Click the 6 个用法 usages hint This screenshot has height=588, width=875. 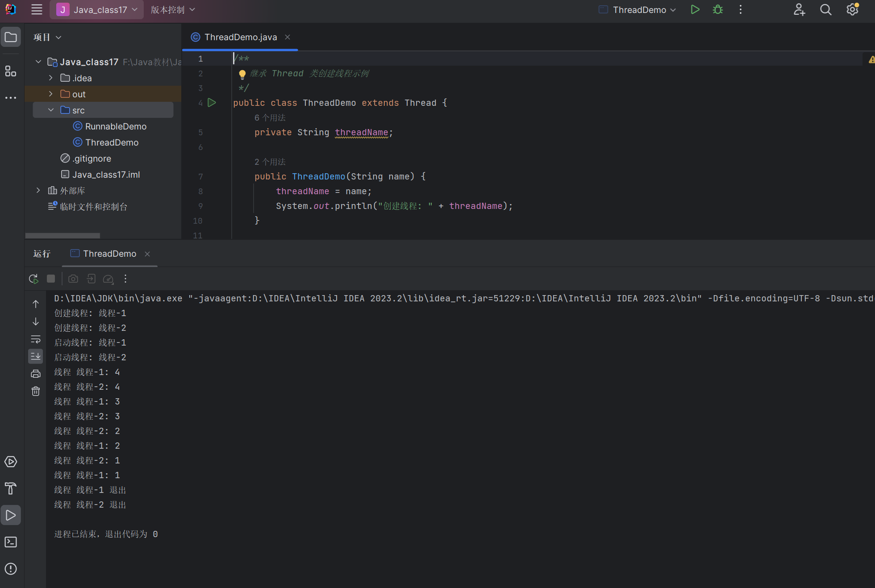pyautogui.click(x=270, y=118)
